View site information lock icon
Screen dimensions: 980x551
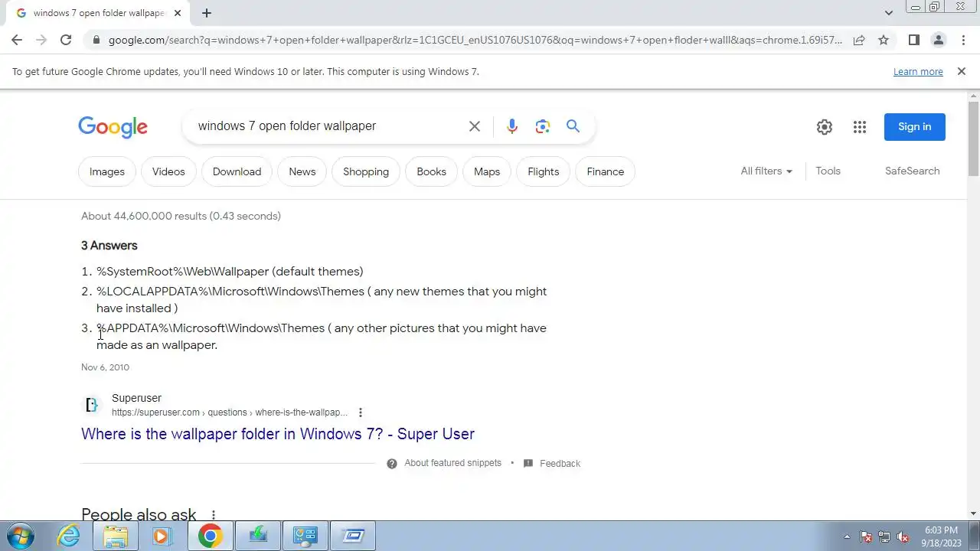[x=96, y=40]
